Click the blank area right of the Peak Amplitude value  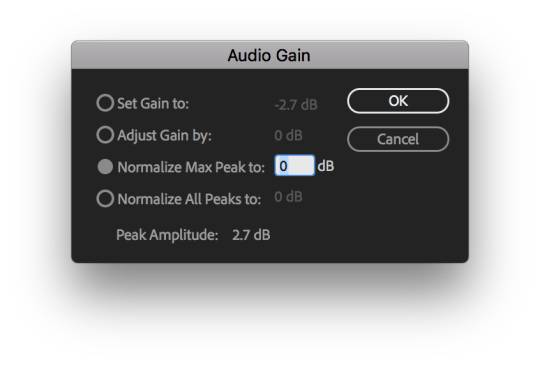(365, 235)
